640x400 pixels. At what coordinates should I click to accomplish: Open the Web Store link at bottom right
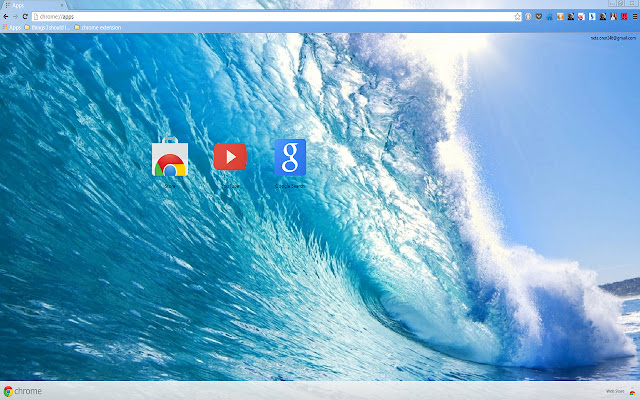620,391
